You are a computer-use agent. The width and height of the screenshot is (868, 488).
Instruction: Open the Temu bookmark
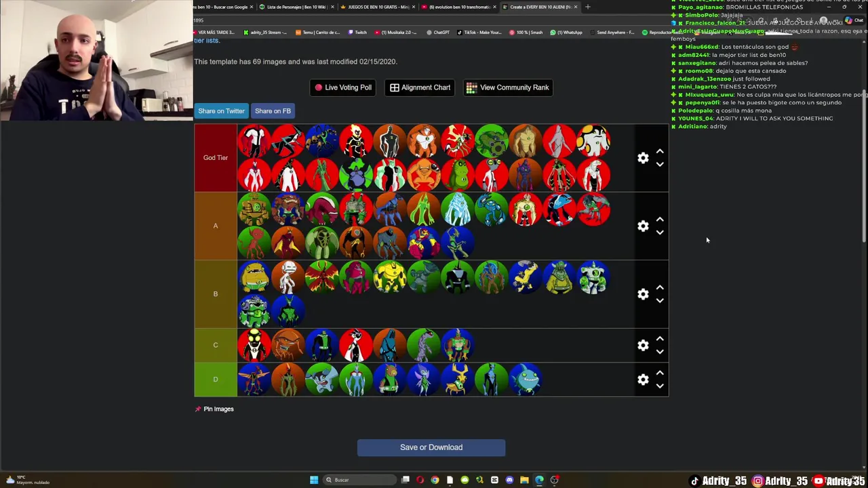coord(318,33)
